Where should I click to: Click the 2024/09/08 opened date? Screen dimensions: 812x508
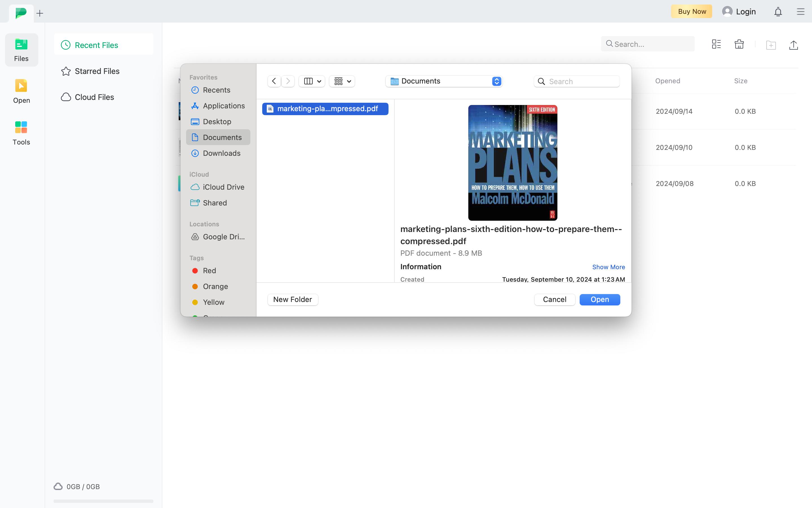pyautogui.click(x=674, y=184)
